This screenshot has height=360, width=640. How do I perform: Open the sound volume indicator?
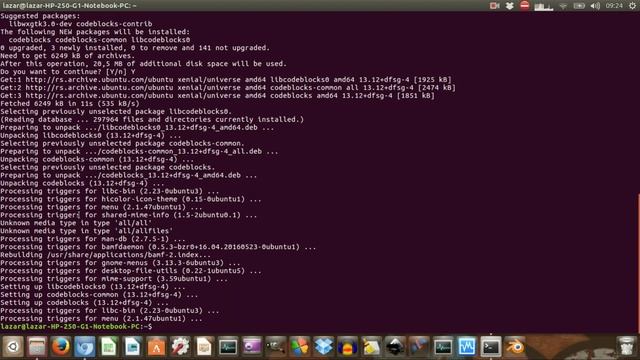point(595,6)
